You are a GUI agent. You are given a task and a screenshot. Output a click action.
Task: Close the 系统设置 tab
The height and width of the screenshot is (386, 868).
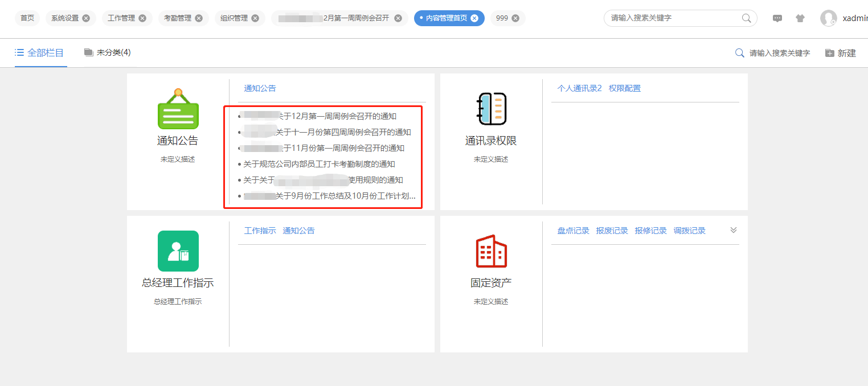tap(86, 18)
